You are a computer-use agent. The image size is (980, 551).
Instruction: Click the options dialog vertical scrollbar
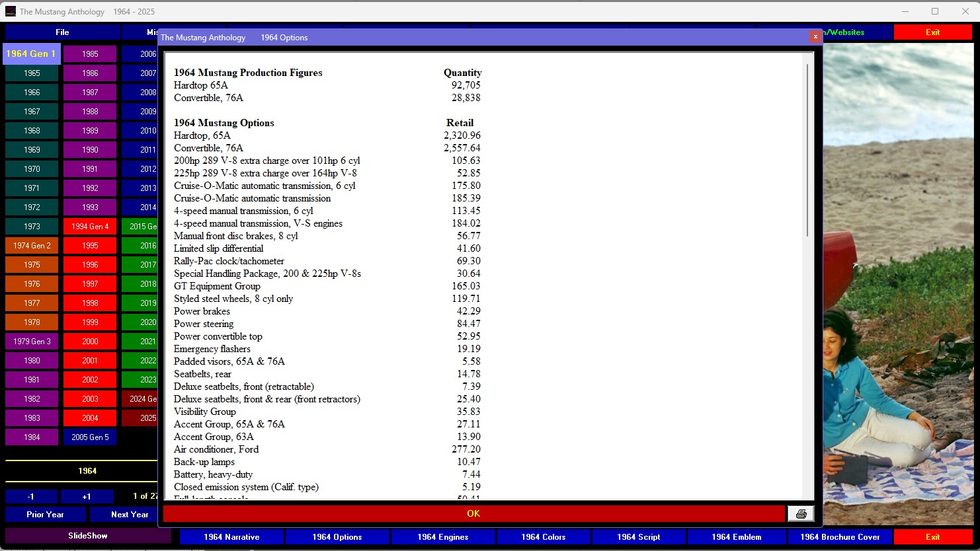(x=807, y=150)
